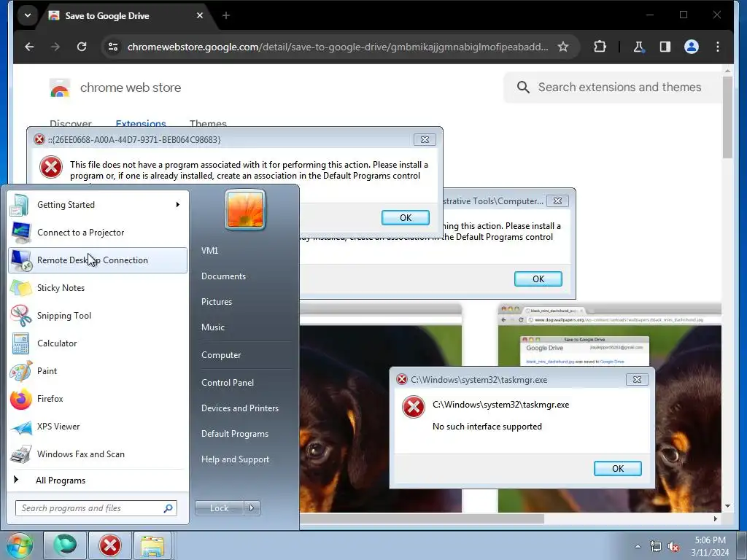Open site information icon in address bar
The width and height of the screenshot is (747, 560).
click(113, 47)
